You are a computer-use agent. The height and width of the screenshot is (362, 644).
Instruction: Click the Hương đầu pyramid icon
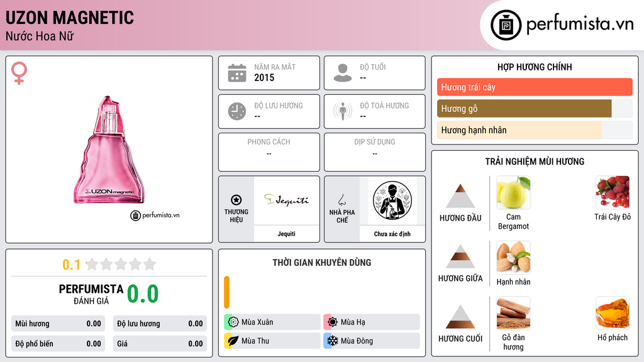[460, 196]
